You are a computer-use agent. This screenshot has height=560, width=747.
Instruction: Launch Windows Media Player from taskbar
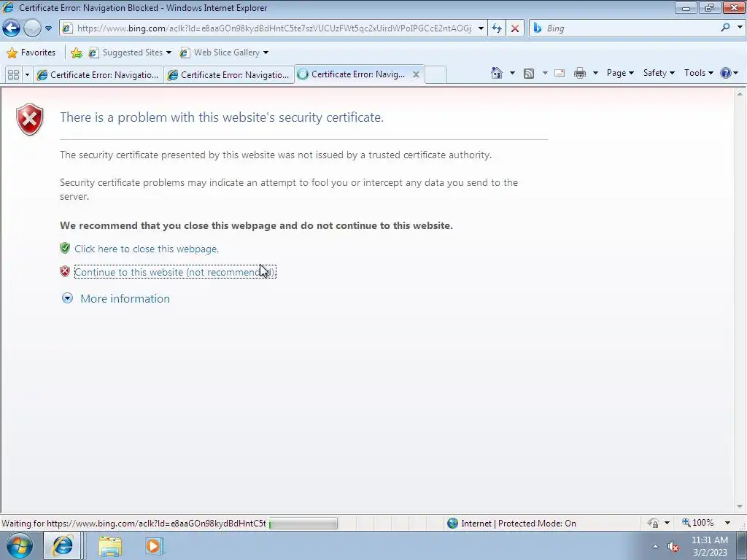point(154,545)
